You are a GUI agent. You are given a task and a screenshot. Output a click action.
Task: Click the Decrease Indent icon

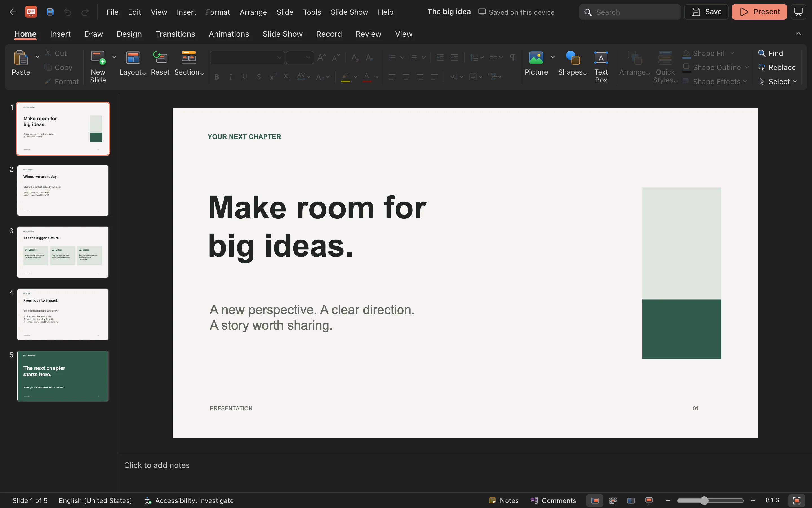(x=440, y=58)
